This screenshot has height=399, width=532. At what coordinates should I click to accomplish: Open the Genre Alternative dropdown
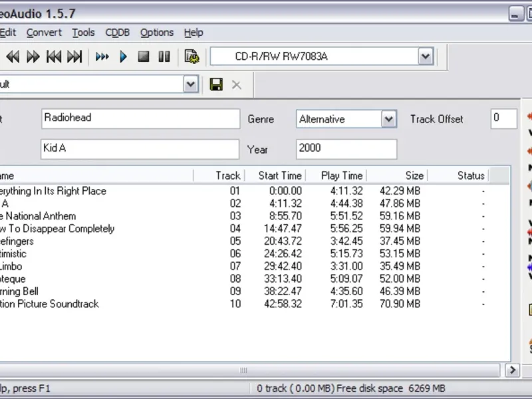(388, 119)
